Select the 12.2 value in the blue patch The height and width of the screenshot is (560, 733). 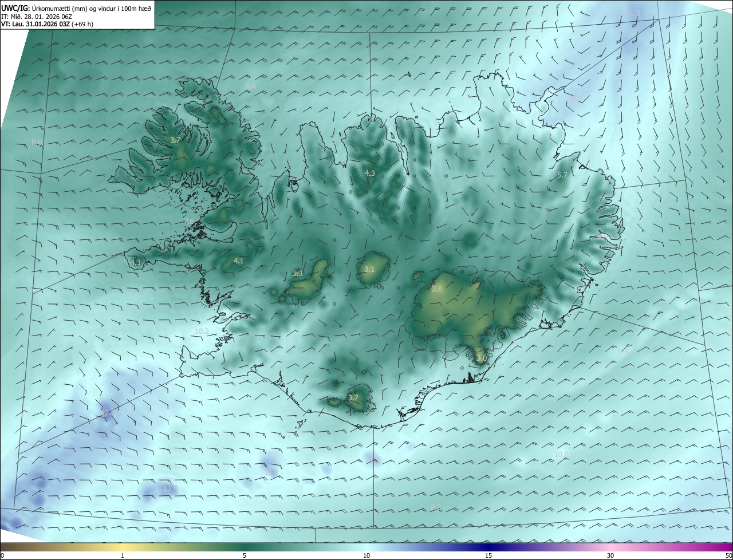(x=108, y=412)
